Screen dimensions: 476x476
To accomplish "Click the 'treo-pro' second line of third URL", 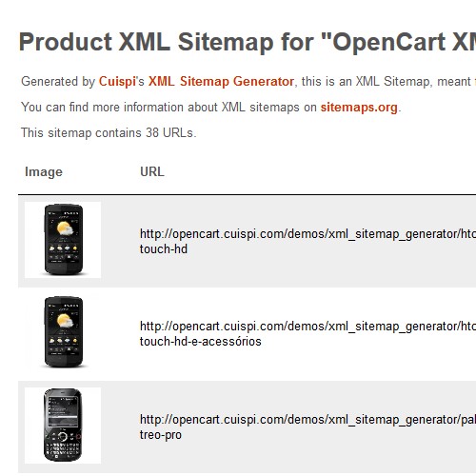I will coord(161,435).
